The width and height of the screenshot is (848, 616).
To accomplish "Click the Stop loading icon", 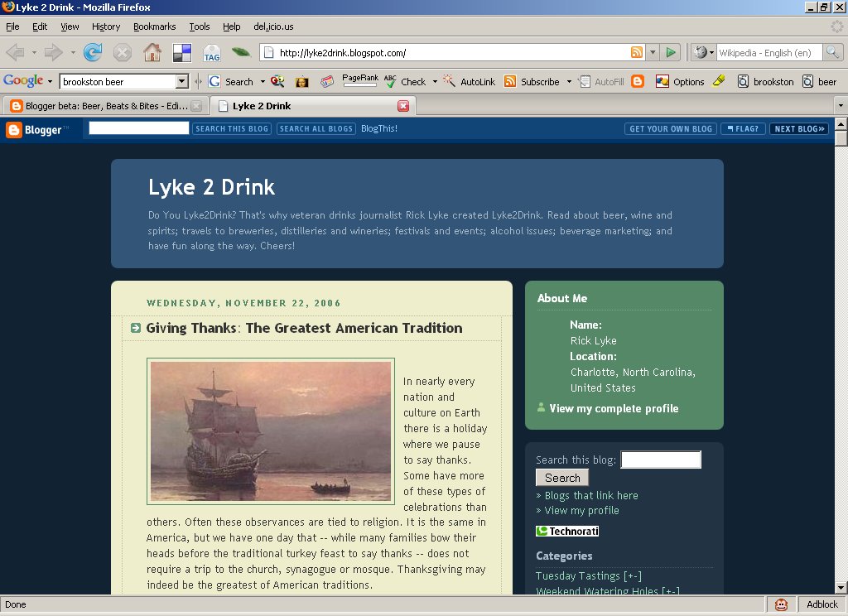I will tap(123, 52).
